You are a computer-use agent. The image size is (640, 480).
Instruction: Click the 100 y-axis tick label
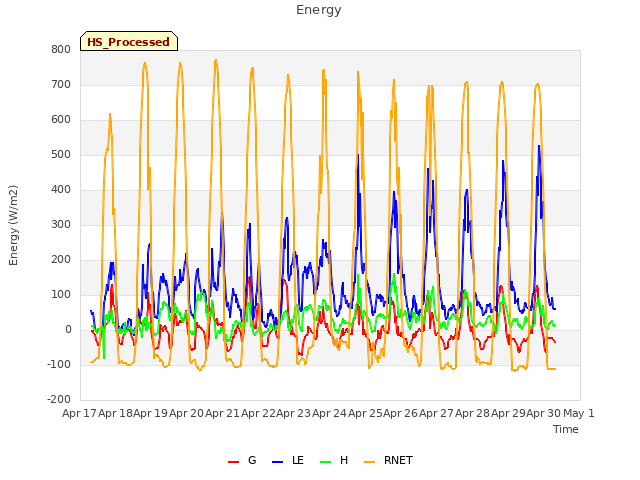[x=61, y=295]
